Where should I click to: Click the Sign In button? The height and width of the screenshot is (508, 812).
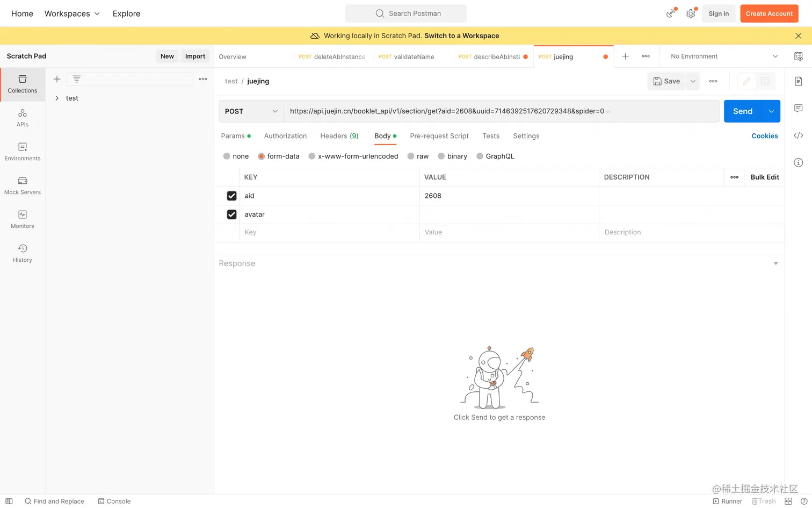click(719, 13)
